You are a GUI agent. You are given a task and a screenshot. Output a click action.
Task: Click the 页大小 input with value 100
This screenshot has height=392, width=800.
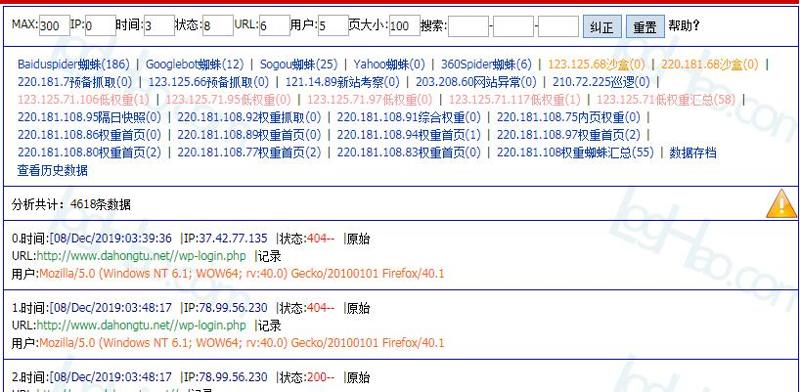[405, 26]
